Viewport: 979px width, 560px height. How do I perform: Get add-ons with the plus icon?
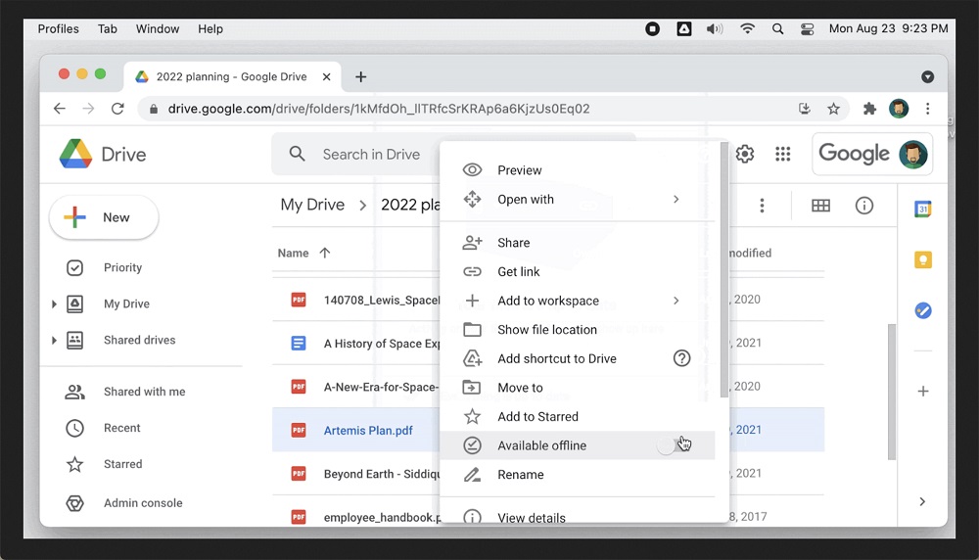923,392
